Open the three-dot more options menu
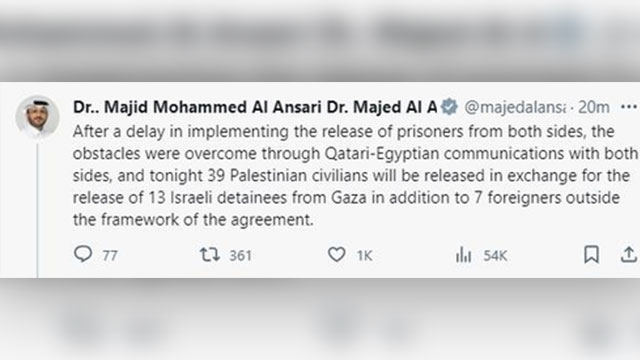This screenshot has width=640, height=360. [x=629, y=107]
